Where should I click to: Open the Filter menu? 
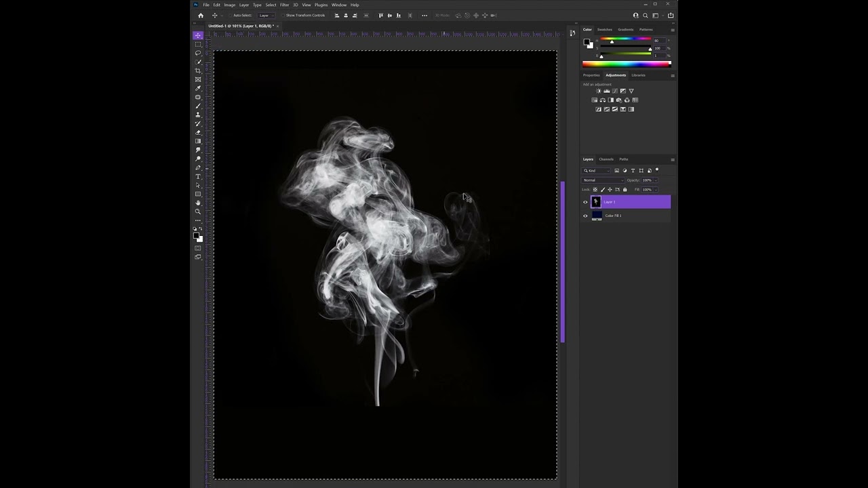click(285, 5)
